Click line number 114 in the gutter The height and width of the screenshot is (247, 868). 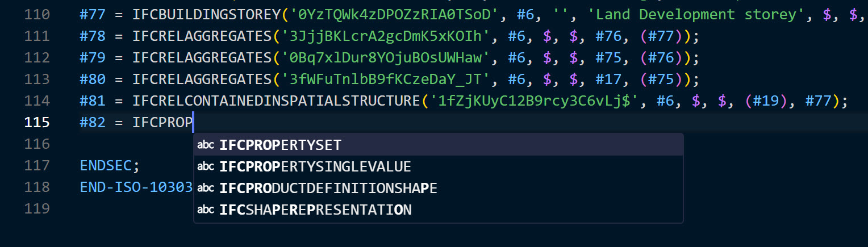37,101
